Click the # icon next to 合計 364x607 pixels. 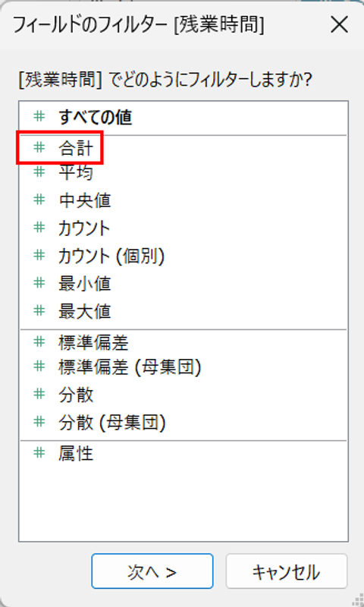click(x=39, y=147)
